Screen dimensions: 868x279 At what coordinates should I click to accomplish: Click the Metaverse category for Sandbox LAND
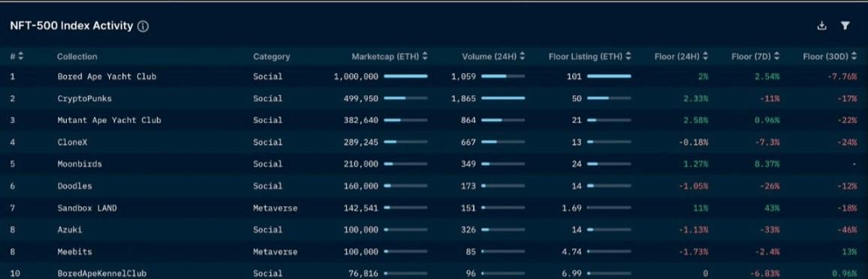275,208
